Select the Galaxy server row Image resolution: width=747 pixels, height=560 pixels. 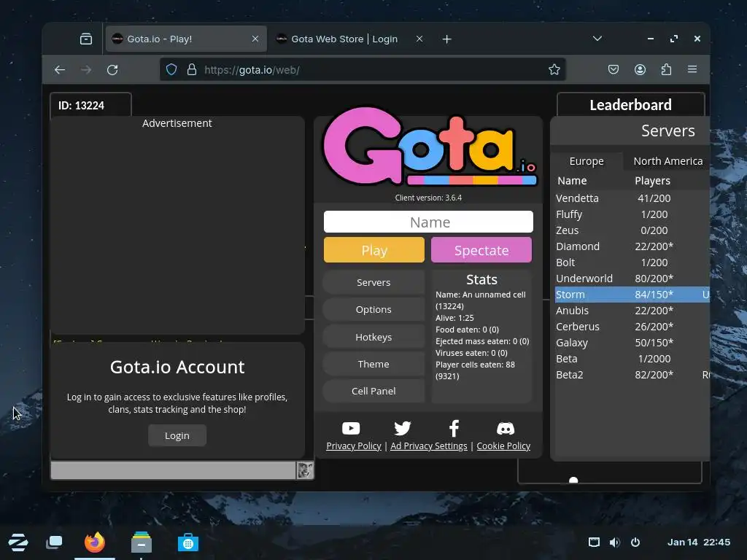[632, 343]
